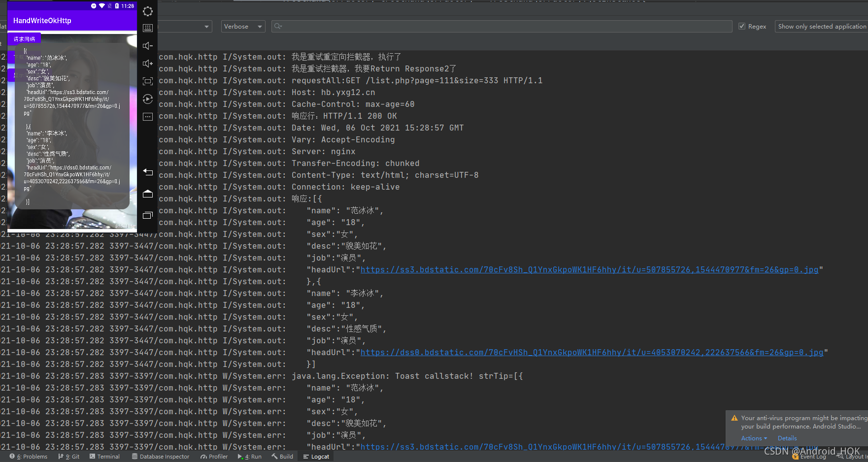Click the warning icon in the anti-virus notification
This screenshot has width=868, height=462.
734,418
